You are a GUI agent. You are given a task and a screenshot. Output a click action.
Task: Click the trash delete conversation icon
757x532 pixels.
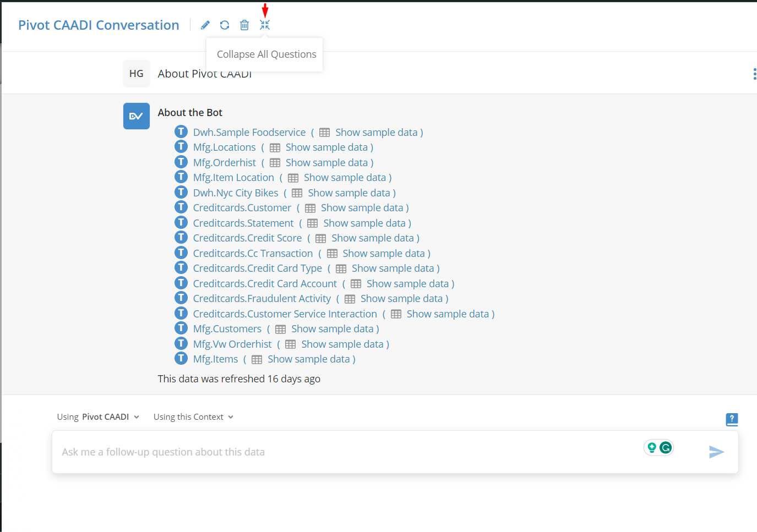click(x=244, y=25)
